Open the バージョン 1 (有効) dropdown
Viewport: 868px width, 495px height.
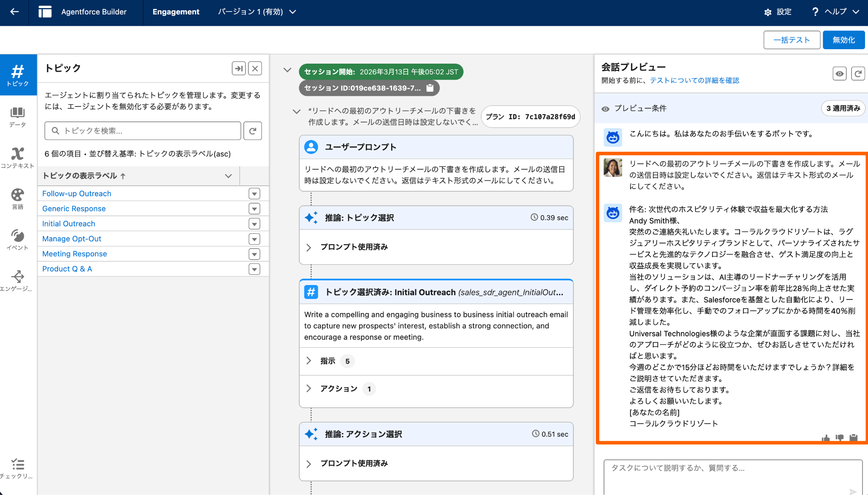(257, 12)
